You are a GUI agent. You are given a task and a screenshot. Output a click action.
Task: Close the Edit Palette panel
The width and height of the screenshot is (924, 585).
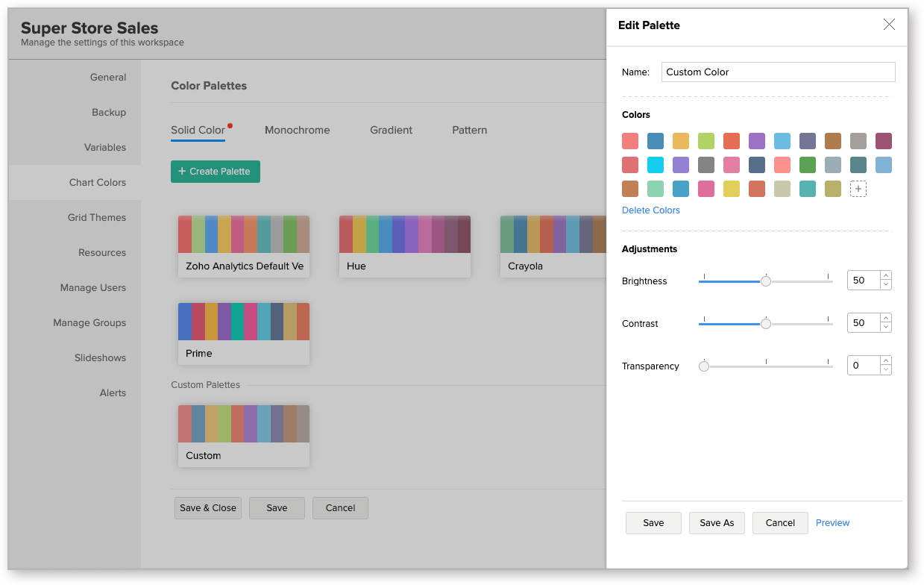pos(889,24)
